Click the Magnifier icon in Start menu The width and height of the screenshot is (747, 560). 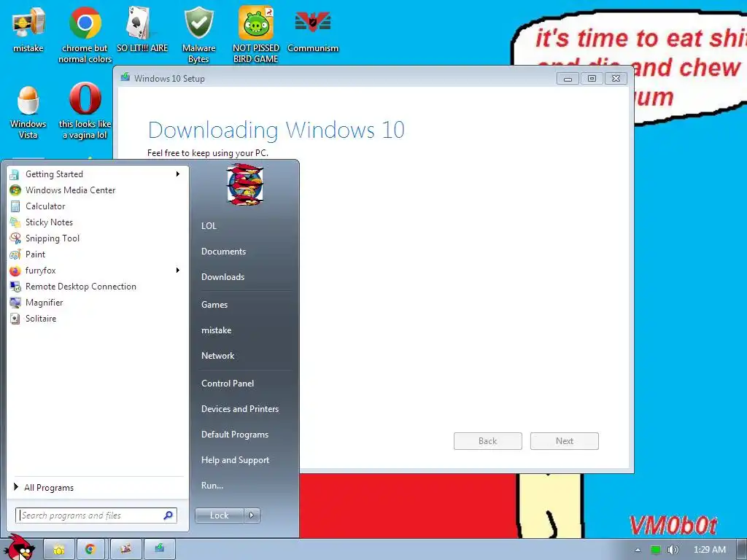point(15,303)
